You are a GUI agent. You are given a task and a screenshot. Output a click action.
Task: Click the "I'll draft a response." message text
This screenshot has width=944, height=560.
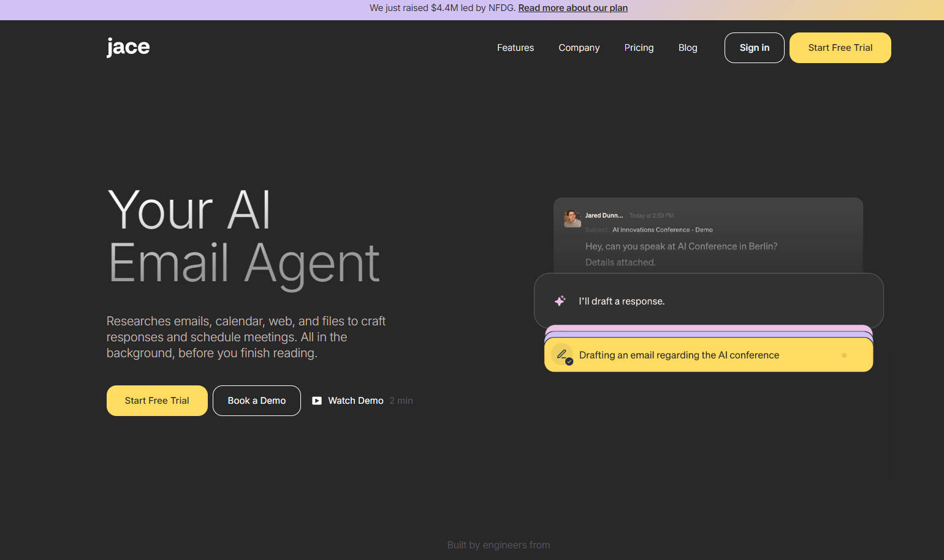[x=622, y=301]
